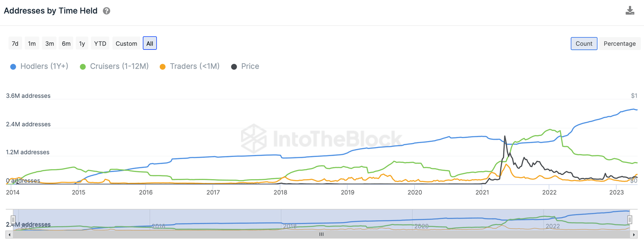The width and height of the screenshot is (644, 244).
Task: Select the All time range
Action: (x=150, y=44)
